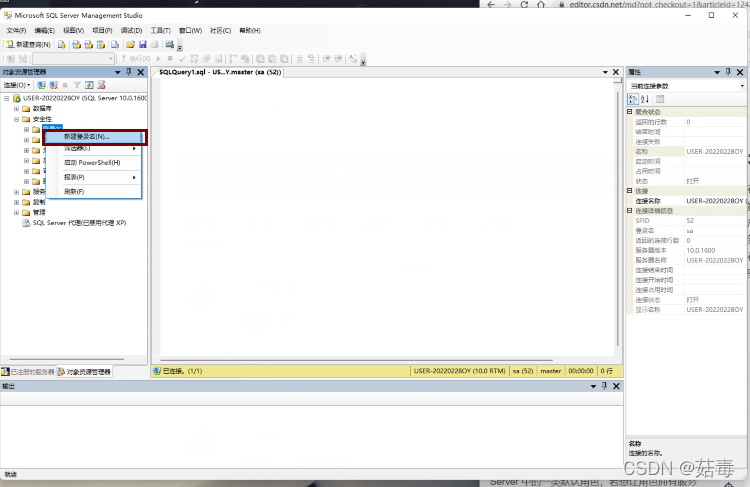Choose 刷新(F) in the context menu
Image resolution: width=750 pixels, height=487 pixels.
click(93, 191)
